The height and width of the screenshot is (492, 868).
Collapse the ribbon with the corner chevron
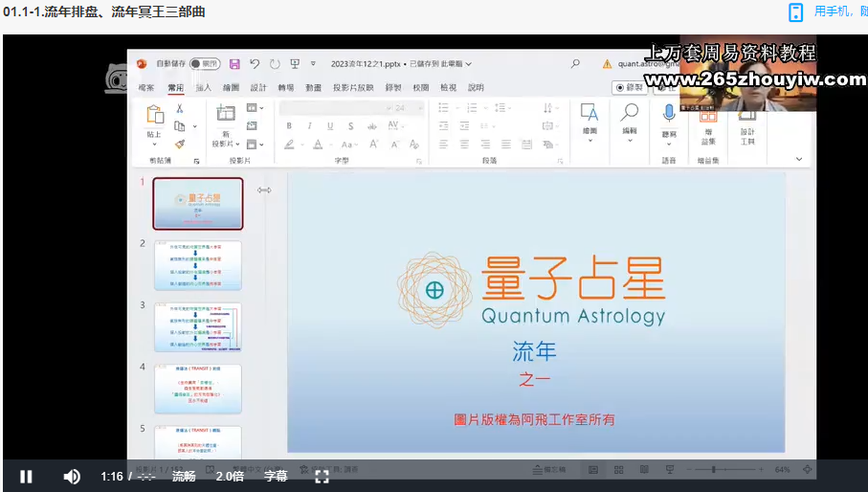tap(799, 159)
